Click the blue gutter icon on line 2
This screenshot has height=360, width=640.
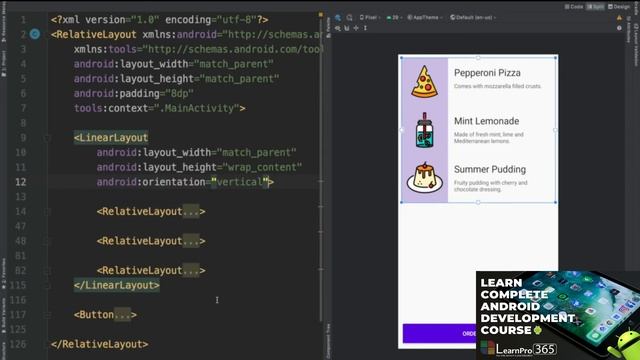(x=35, y=34)
